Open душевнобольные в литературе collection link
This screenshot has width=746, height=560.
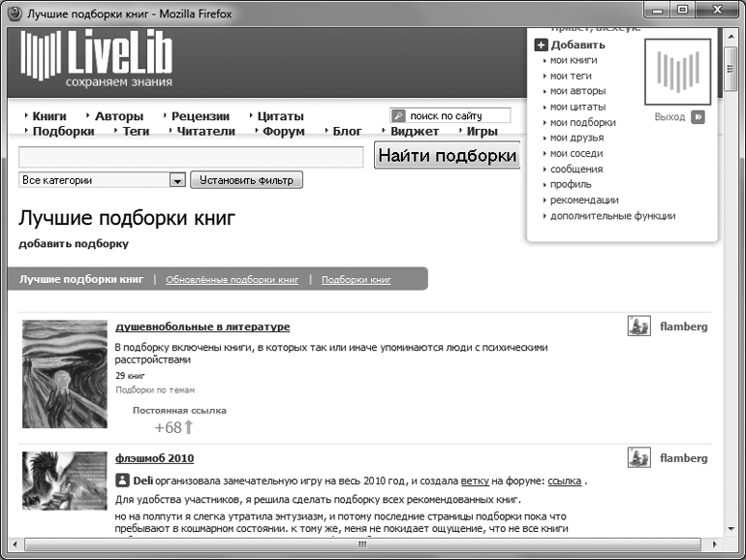[x=202, y=327]
